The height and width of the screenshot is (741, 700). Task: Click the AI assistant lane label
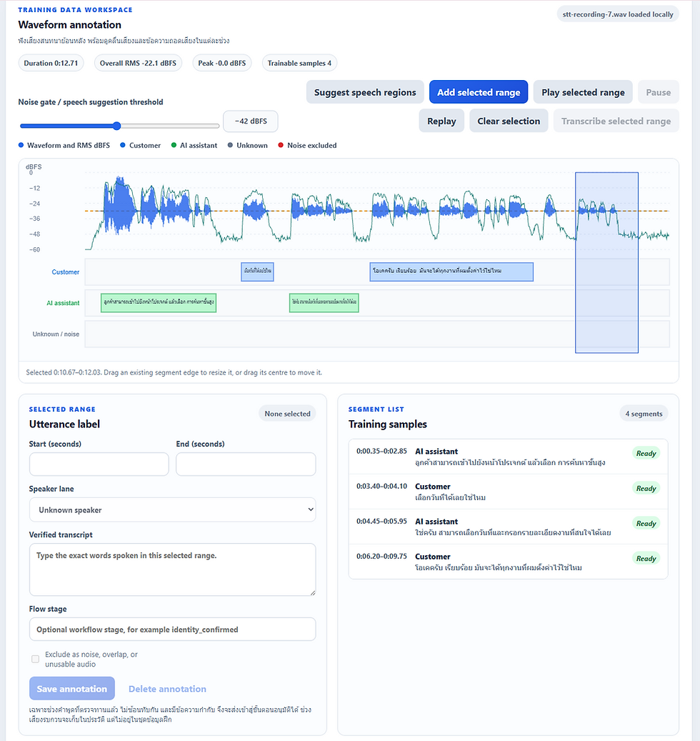pyautogui.click(x=63, y=303)
